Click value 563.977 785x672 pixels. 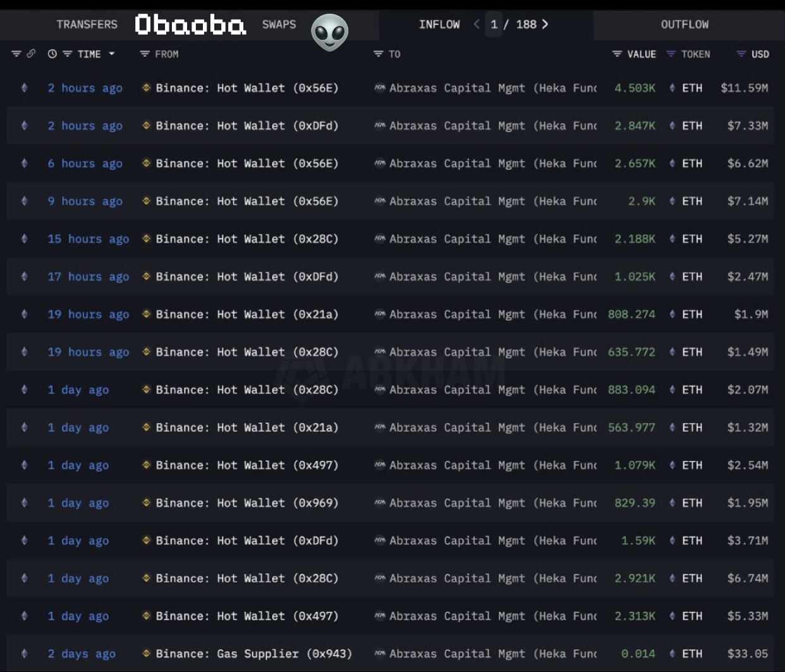631,428
